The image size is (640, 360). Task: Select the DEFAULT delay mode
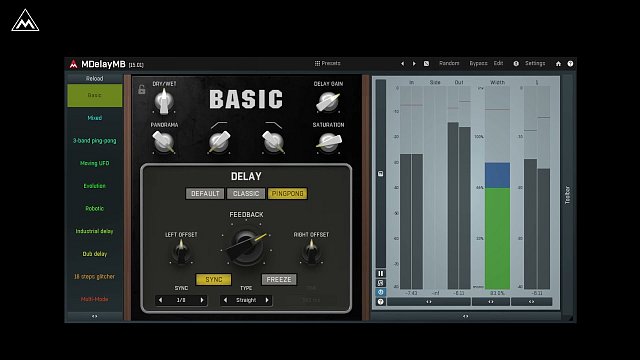(x=205, y=193)
